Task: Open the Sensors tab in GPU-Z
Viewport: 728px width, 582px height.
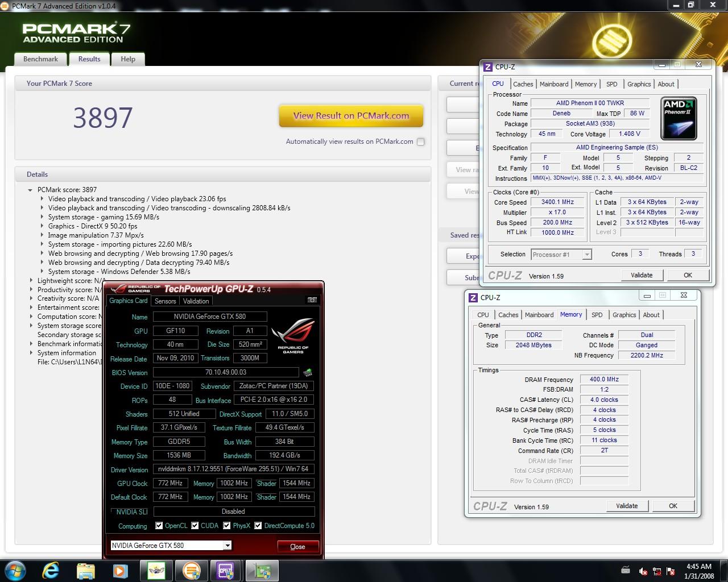Action: (166, 301)
